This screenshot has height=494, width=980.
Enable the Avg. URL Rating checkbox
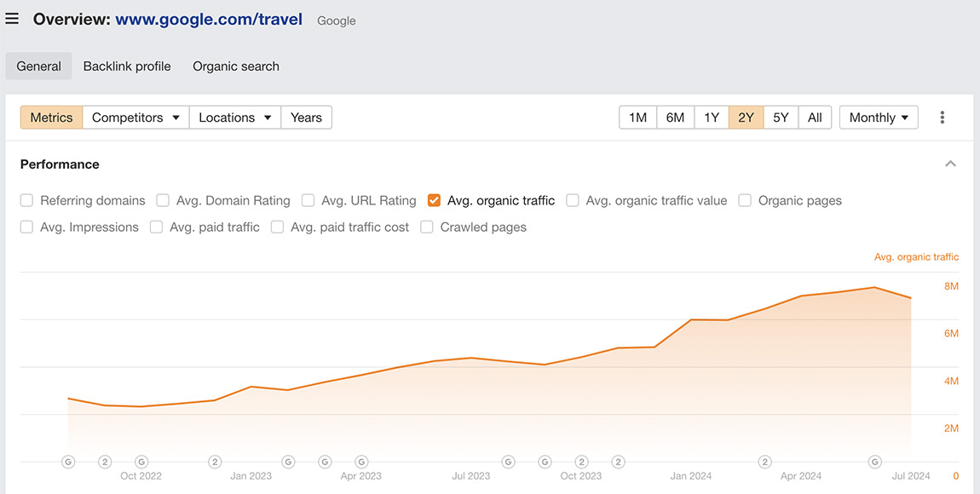pyautogui.click(x=308, y=200)
